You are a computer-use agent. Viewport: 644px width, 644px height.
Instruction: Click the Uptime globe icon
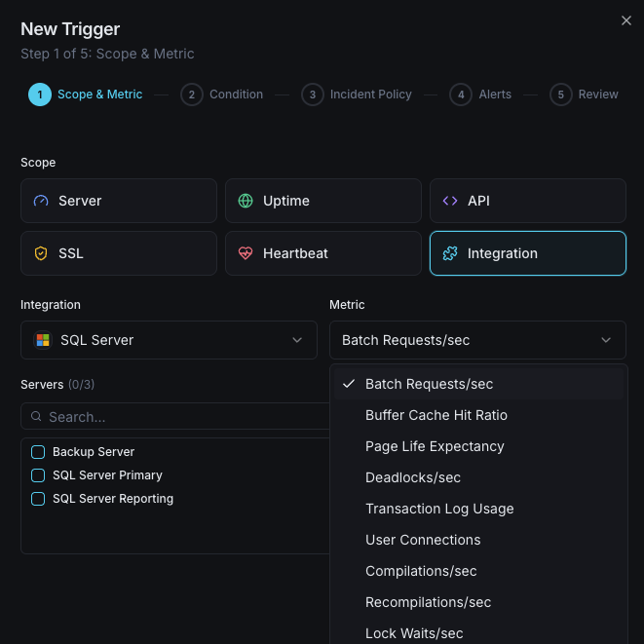(246, 201)
